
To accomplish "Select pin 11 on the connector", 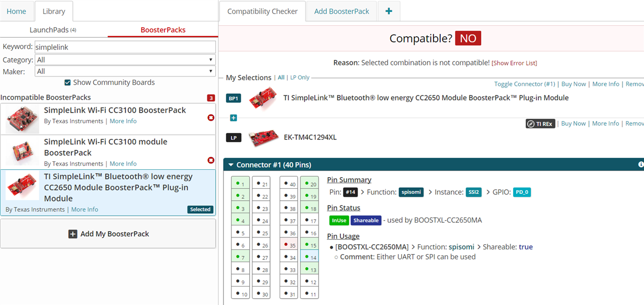I will (x=309, y=293).
